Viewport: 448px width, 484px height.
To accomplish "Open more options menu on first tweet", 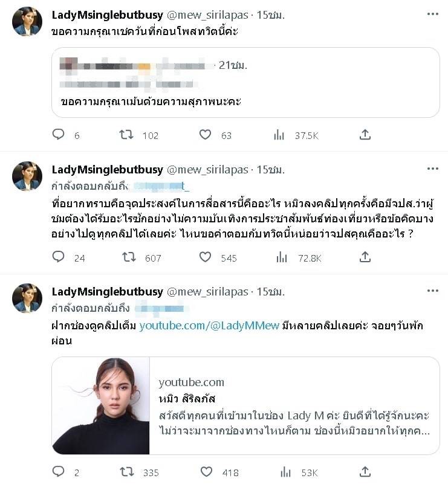I will [432, 15].
